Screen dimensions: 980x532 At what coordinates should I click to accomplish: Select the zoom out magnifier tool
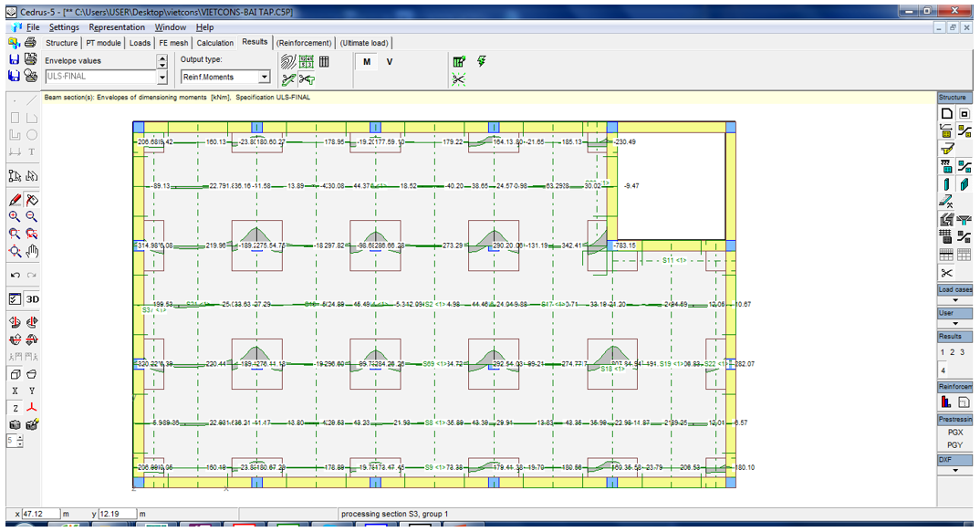coord(31,216)
